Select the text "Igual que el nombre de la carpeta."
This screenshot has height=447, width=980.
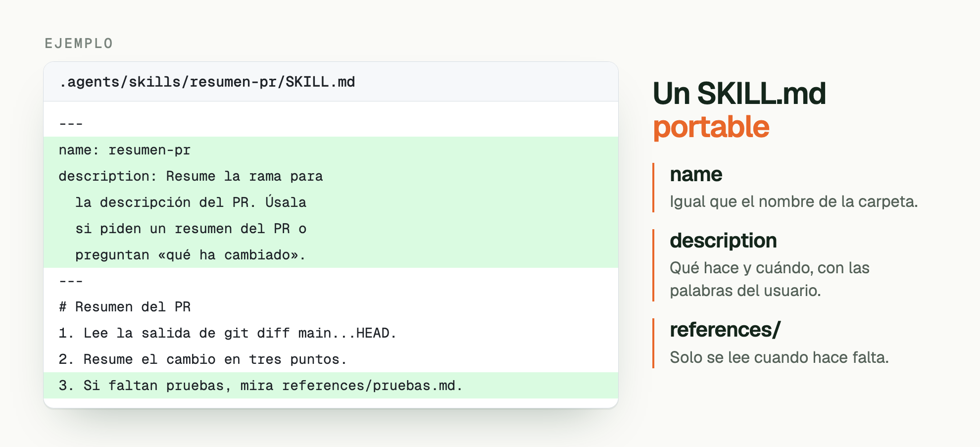point(794,201)
